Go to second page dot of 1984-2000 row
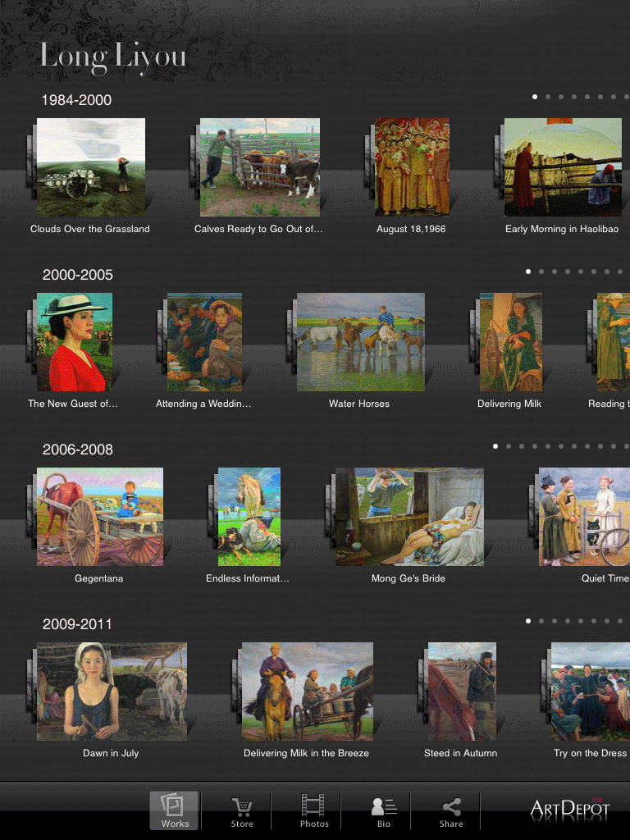The image size is (630, 840). coord(547,97)
